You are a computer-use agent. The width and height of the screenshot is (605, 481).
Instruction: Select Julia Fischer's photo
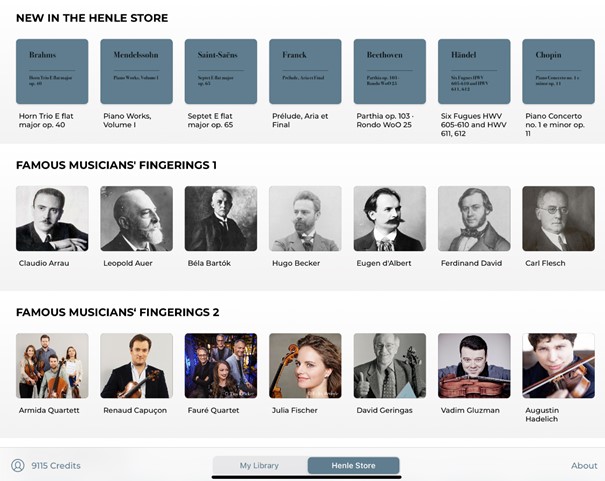click(x=305, y=366)
